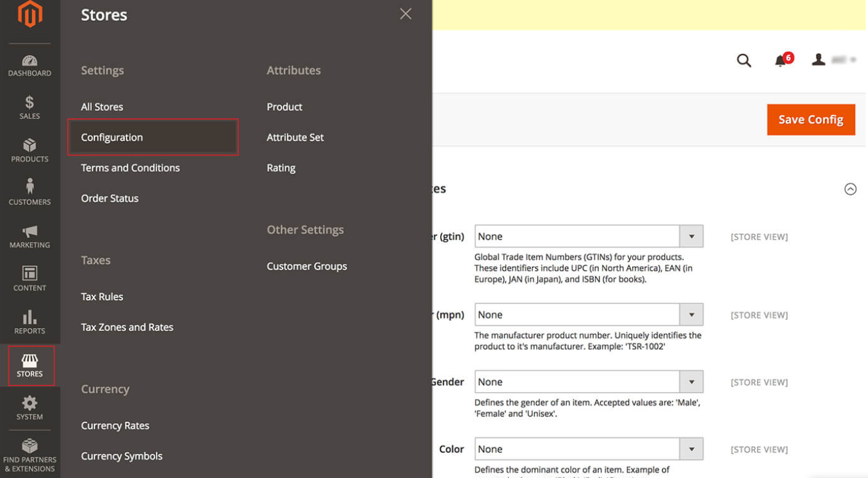Open All Stores settings

click(102, 107)
